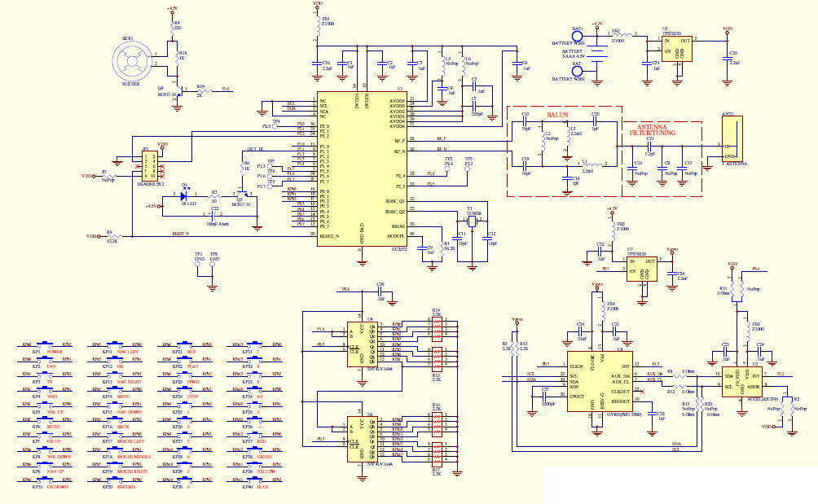Image resolution: width=818 pixels, height=504 pixels.
Task: Click the R9 43.2K resistor
Action: coord(112,236)
